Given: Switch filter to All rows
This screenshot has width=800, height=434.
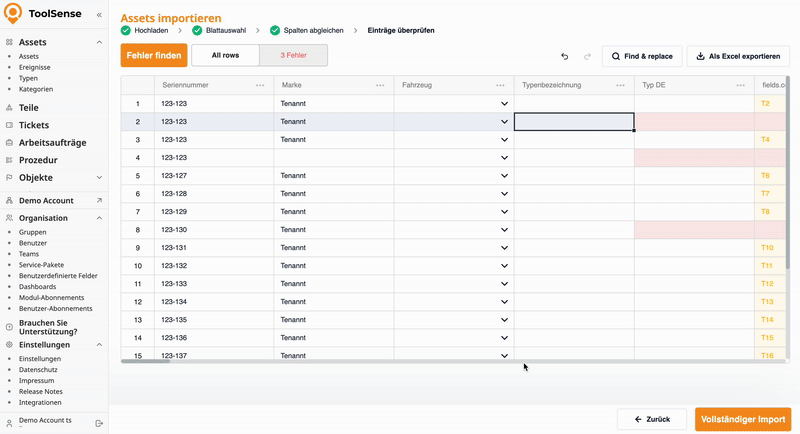Looking at the screenshot, I should pyautogui.click(x=225, y=56).
